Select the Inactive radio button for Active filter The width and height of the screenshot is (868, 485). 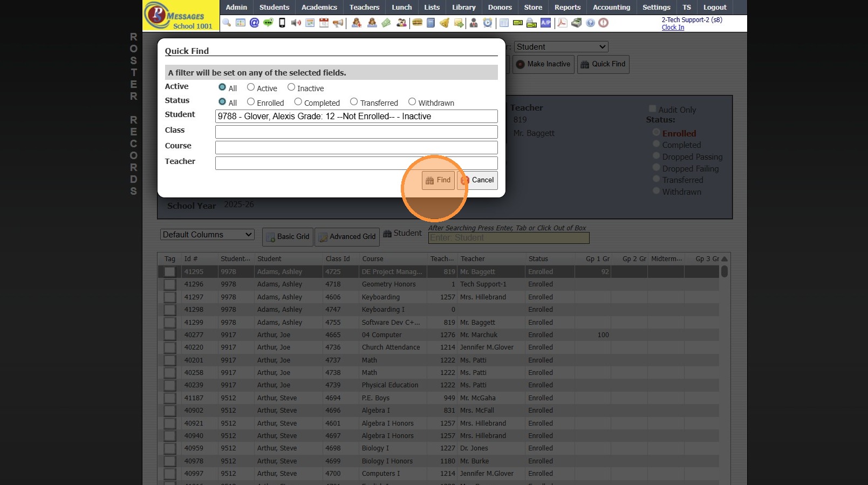(x=291, y=87)
